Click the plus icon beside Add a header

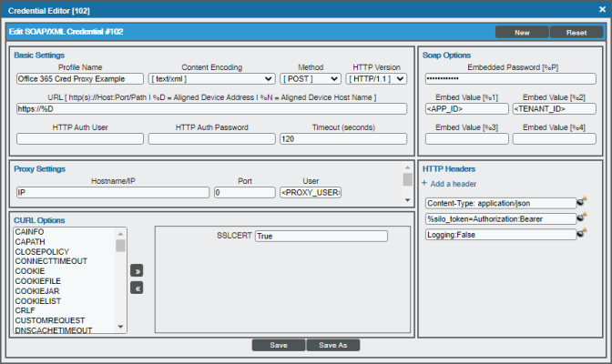coord(424,183)
